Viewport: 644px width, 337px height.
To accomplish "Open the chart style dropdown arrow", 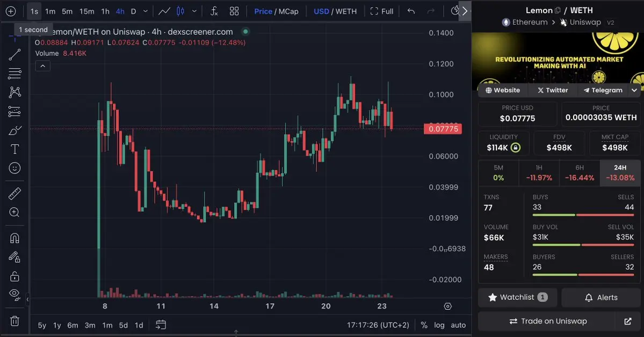I will click(194, 11).
